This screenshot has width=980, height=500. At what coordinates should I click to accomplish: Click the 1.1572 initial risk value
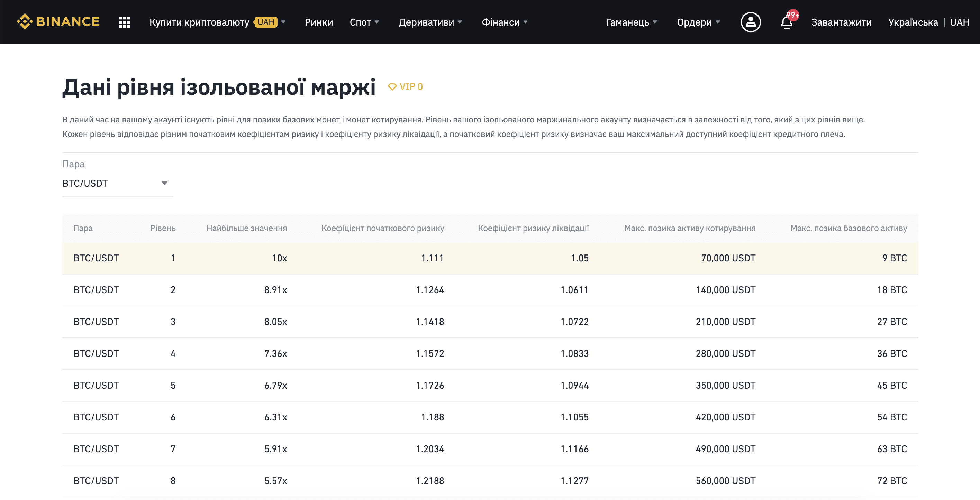[x=430, y=354]
